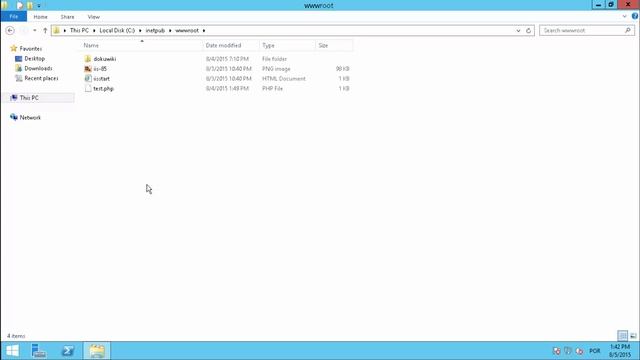Image resolution: width=640 pixels, height=360 pixels.
Task: Expand the ribbon with the chevron
Action: click(624, 17)
